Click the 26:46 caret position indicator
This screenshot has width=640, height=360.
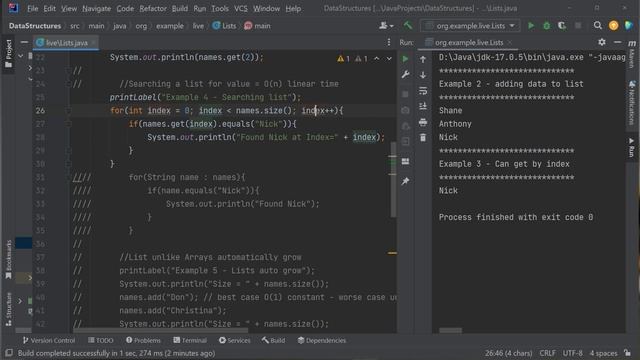pos(509,353)
